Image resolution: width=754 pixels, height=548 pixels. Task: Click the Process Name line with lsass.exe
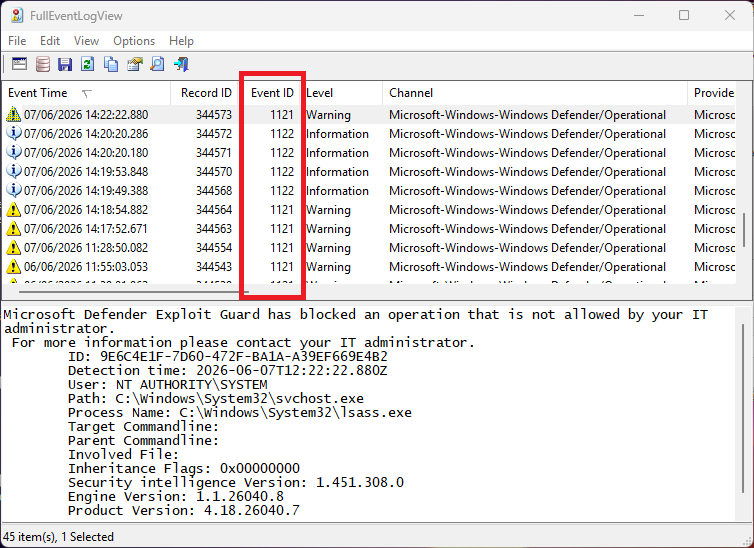239,412
